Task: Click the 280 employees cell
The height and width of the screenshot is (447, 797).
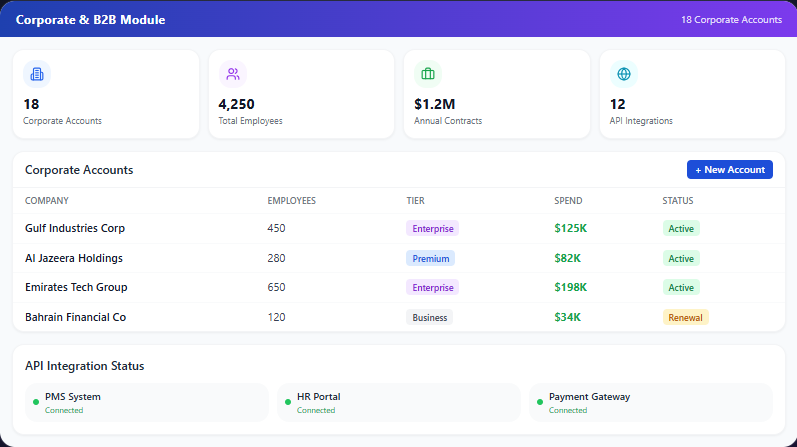Action: pos(277,258)
